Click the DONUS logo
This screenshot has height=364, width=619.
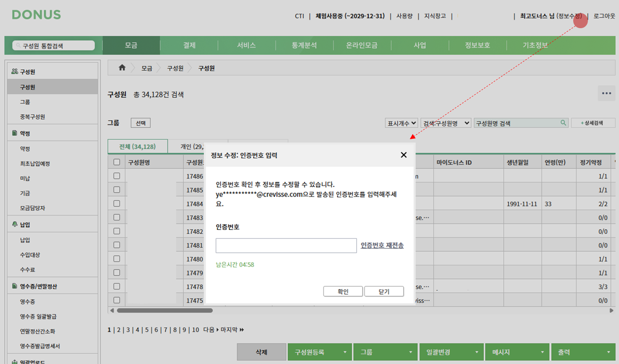(x=36, y=14)
